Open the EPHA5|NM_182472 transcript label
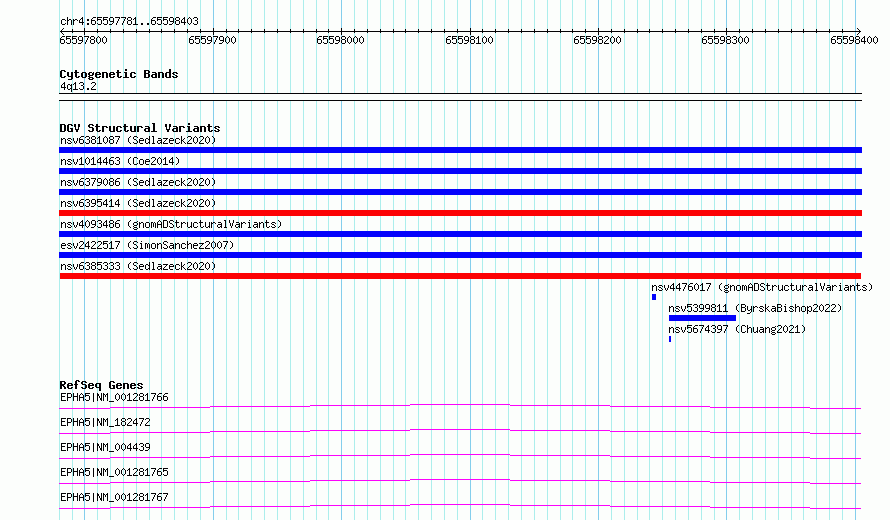This screenshot has height=520, width=890. pos(105,422)
